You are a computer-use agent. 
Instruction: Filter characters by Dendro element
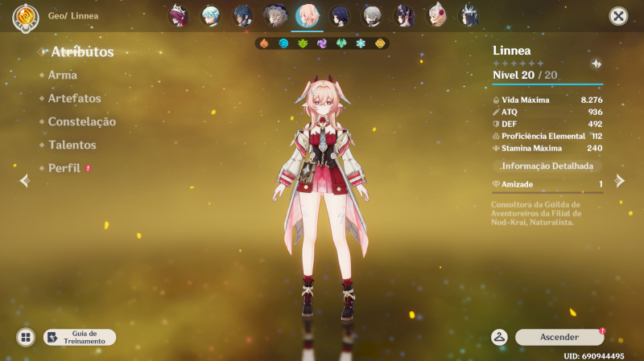pos(303,43)
